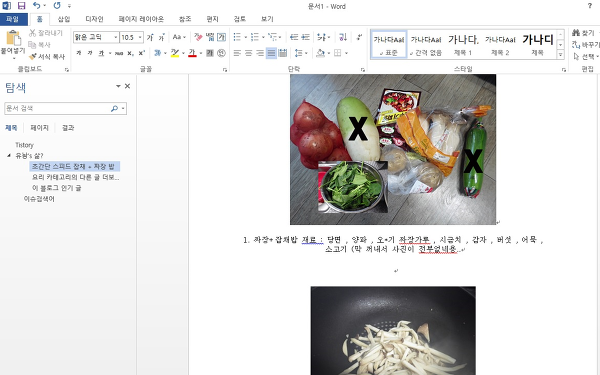Click the Undo arrow in title bar
This screenshot has height=375, width=600.
pyautogui.click(x=36, y=6)
